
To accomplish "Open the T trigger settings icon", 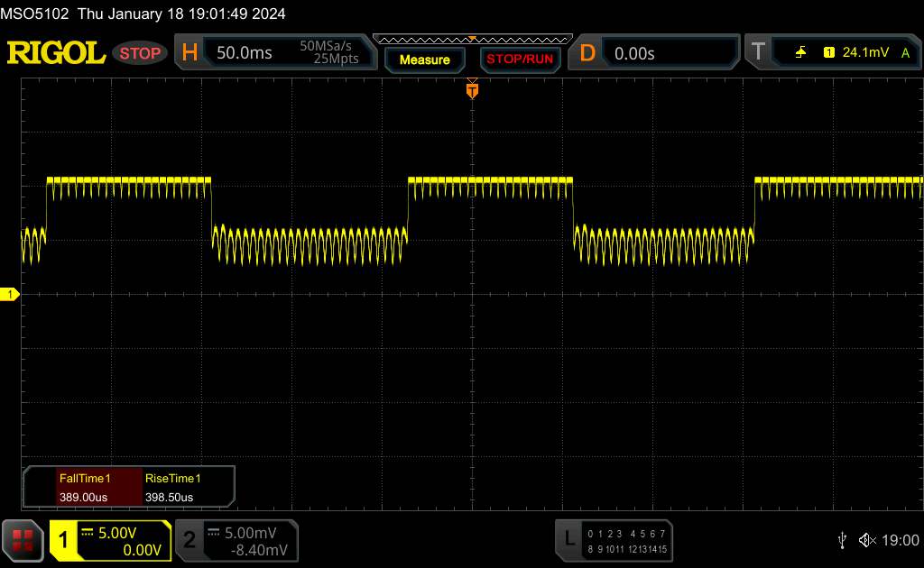I will [x=757, y=53].
